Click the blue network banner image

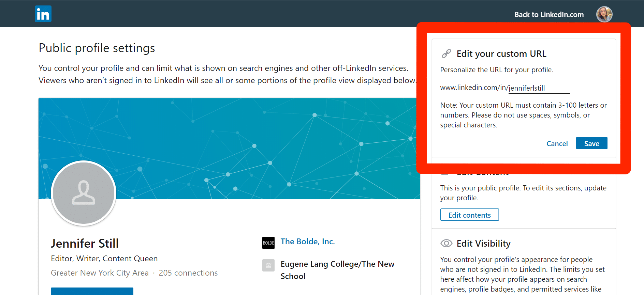click(x=229, y=149)
